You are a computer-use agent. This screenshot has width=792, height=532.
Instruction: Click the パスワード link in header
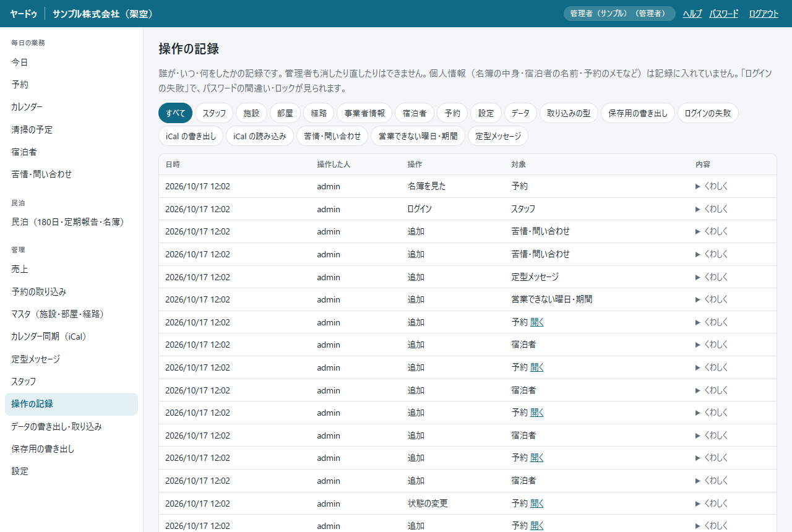coord(724,14)
